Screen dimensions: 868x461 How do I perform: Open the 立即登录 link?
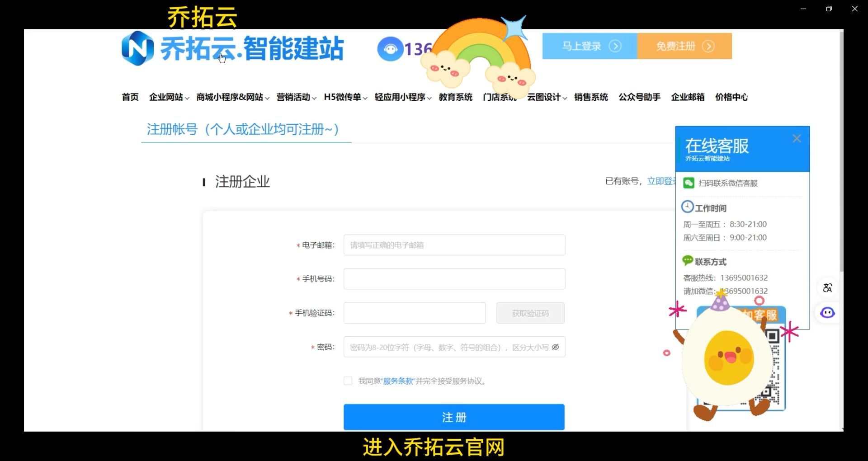coord(662,181)
